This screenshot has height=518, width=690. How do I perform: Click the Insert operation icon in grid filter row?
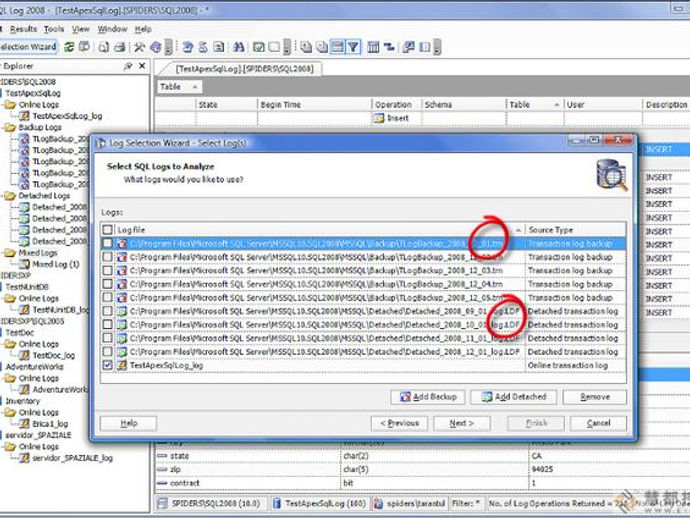click(378, 118)
